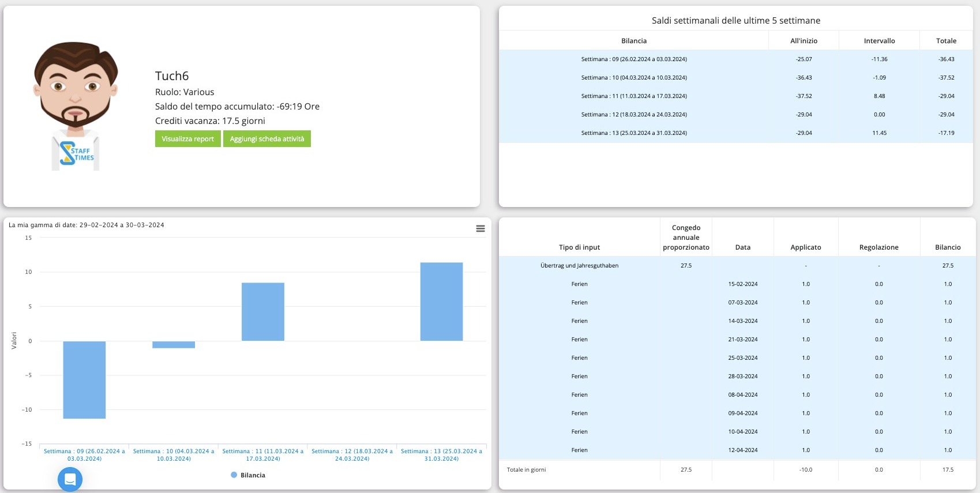Click the username Tuch6 heading

(172, 76)
